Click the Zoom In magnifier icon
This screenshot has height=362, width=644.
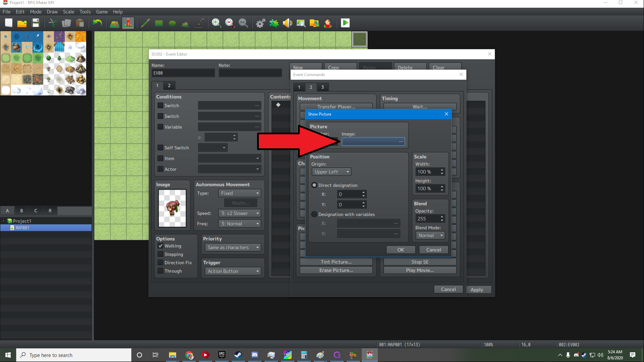[x=216, y=23]
